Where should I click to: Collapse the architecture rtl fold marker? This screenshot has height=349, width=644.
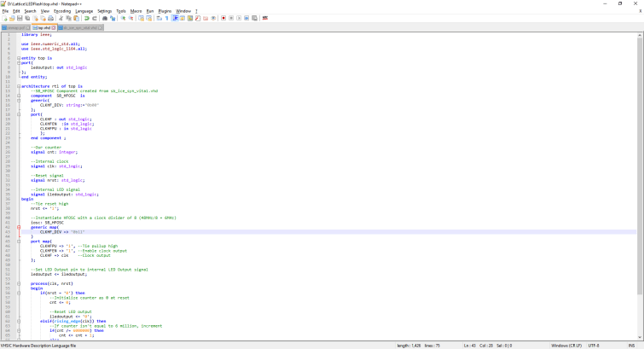pyautogui.click(x=19, y=86)
